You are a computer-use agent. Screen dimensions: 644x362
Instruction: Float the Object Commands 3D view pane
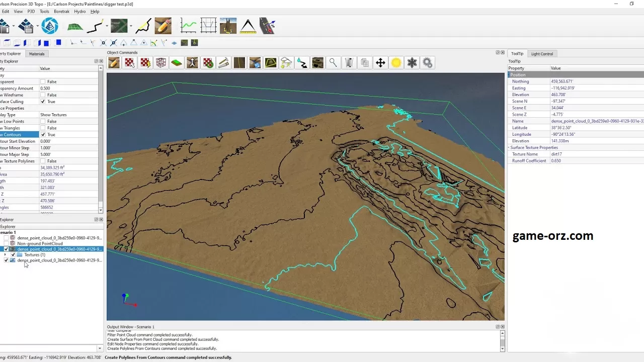(x=498, y=52)
